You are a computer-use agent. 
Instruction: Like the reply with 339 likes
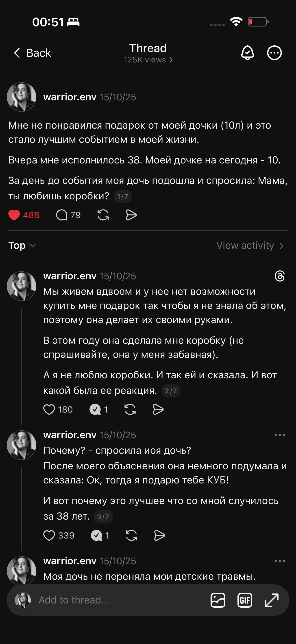click(x=49, y=536)
